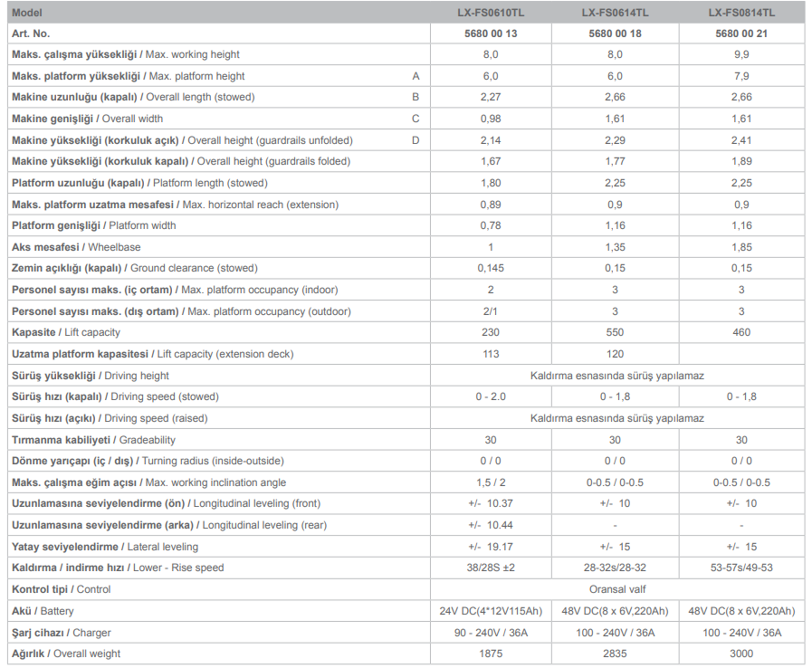Select the 24V DC(4*12V115Ah) battery value
Viewport: 812px width, 668px height.
click(490, 611)
